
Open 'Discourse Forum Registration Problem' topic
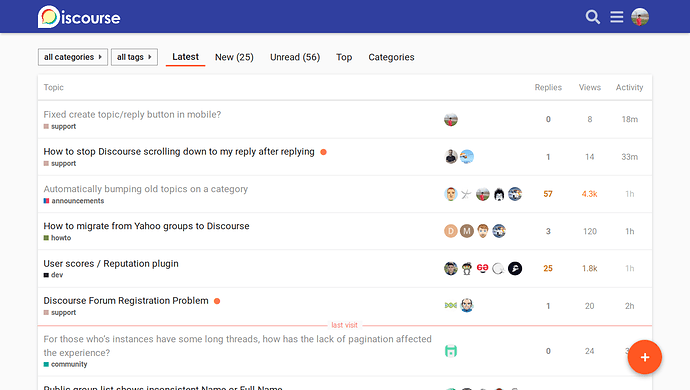tap(126, 301)
